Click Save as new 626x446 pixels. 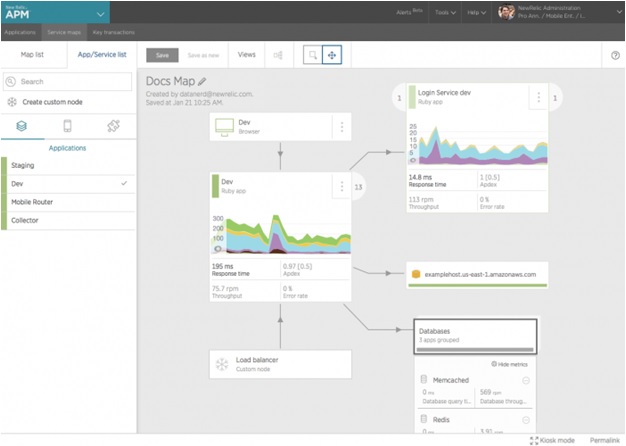[203, 56]
